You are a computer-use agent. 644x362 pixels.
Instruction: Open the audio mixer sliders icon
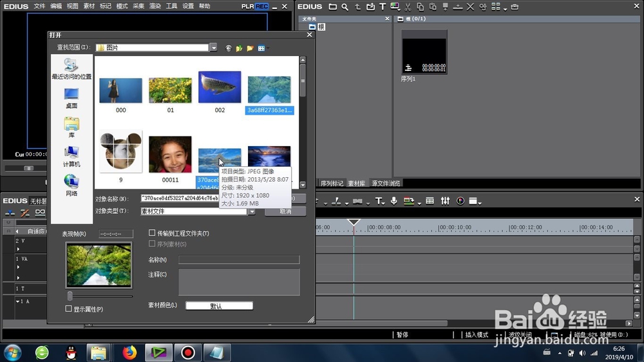(x=445, y=201)
